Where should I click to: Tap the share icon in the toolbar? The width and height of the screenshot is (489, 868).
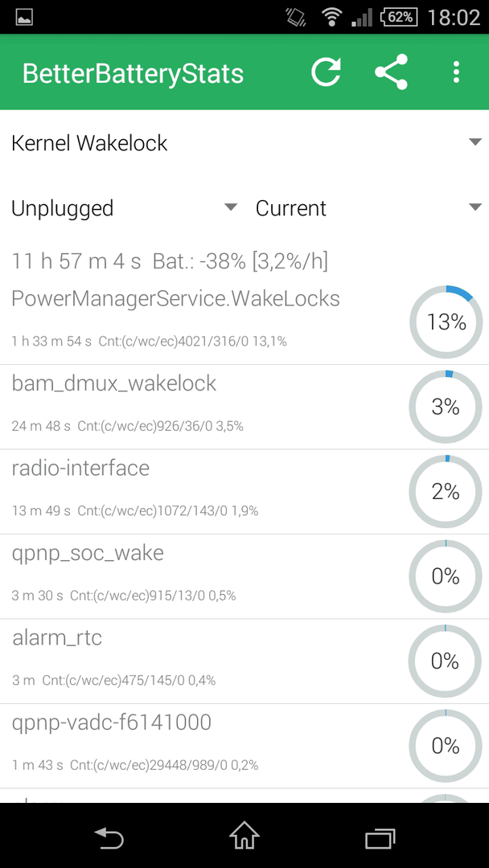(391, 72)
